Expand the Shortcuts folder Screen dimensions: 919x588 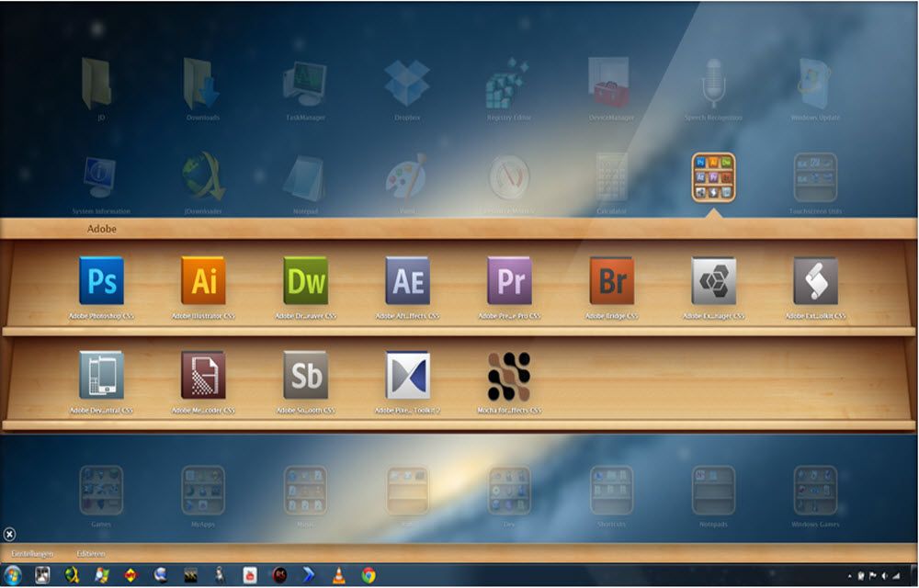(611, 491)
